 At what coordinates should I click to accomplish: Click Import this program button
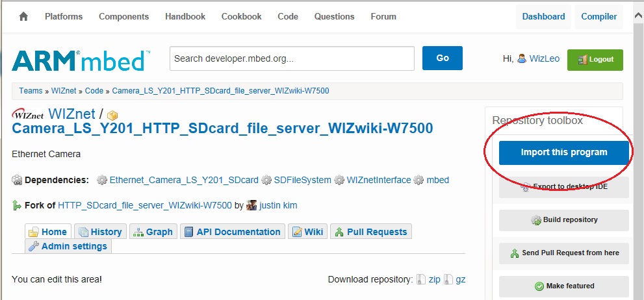tap(564, 153)
